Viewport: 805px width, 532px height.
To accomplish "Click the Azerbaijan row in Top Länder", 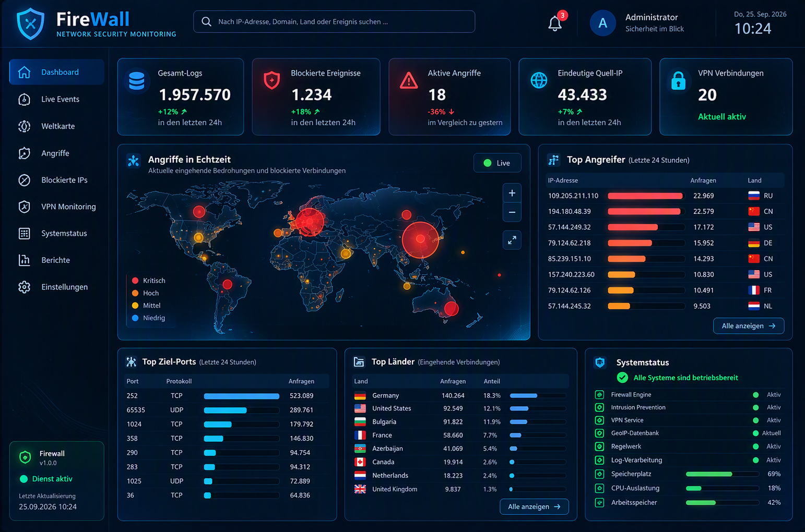I will click(461, 449).
